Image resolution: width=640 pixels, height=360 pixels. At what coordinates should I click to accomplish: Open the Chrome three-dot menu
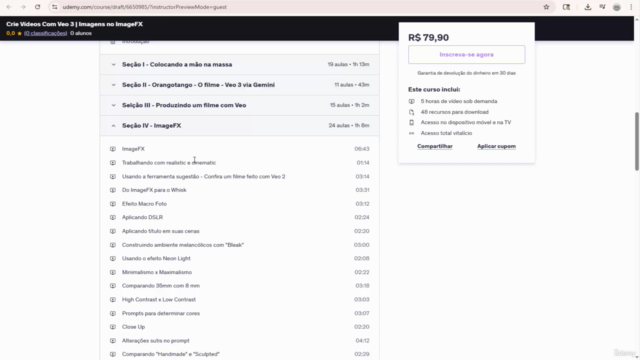(631, 7)
